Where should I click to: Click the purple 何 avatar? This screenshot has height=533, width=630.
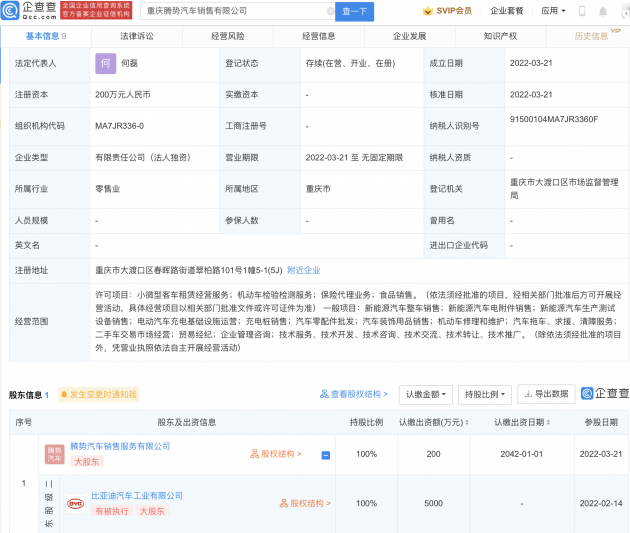[106, 63]
